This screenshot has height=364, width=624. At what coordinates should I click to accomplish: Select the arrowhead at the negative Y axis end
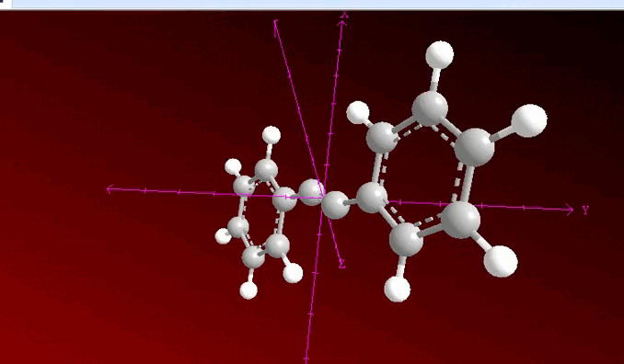(x=110, y=189)
